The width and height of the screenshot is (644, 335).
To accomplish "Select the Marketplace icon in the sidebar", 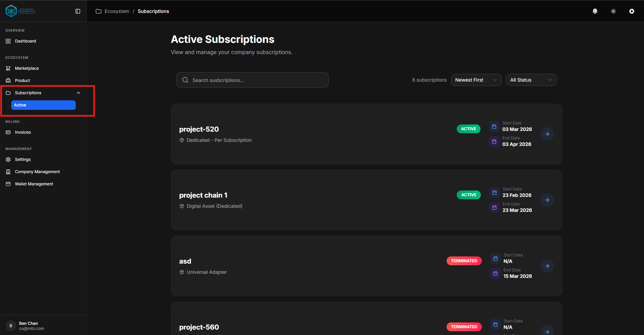I will (8, 68).
